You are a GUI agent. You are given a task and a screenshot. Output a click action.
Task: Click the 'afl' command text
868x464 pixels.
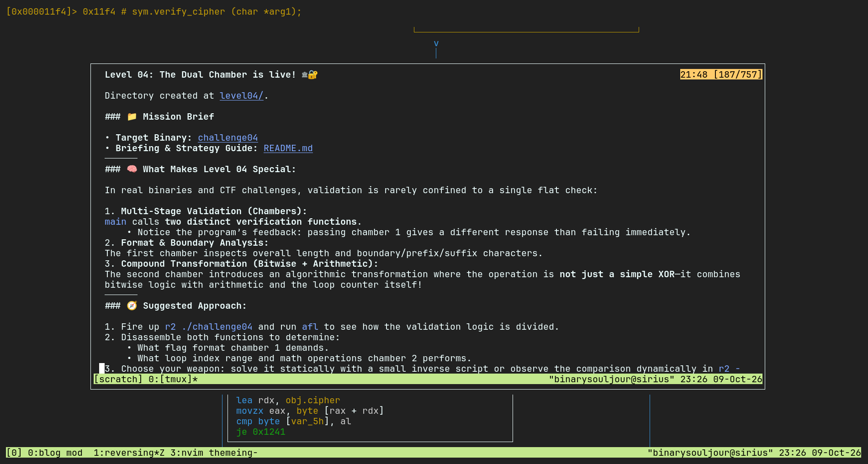[310, 327]
